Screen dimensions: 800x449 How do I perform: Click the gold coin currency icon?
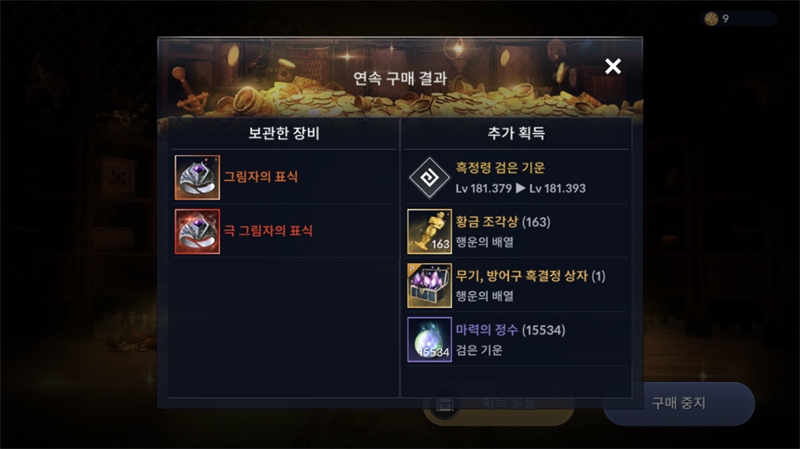[x=711, y=19]
